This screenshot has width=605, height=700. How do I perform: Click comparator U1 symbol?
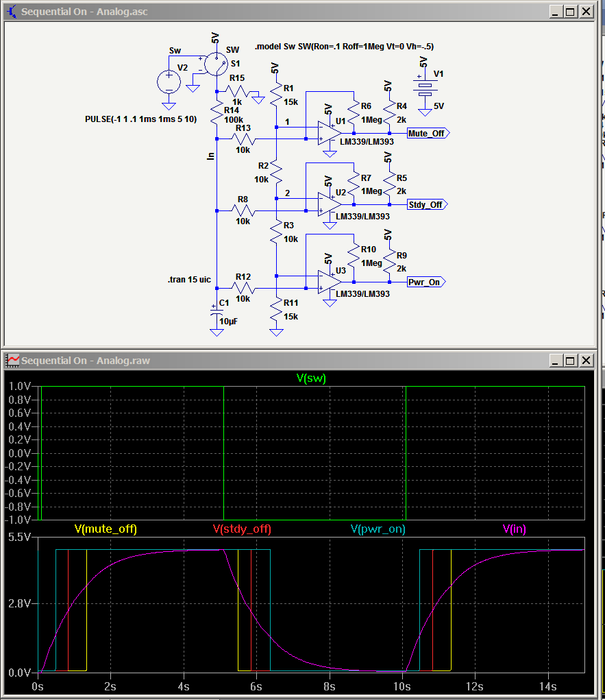330,133
